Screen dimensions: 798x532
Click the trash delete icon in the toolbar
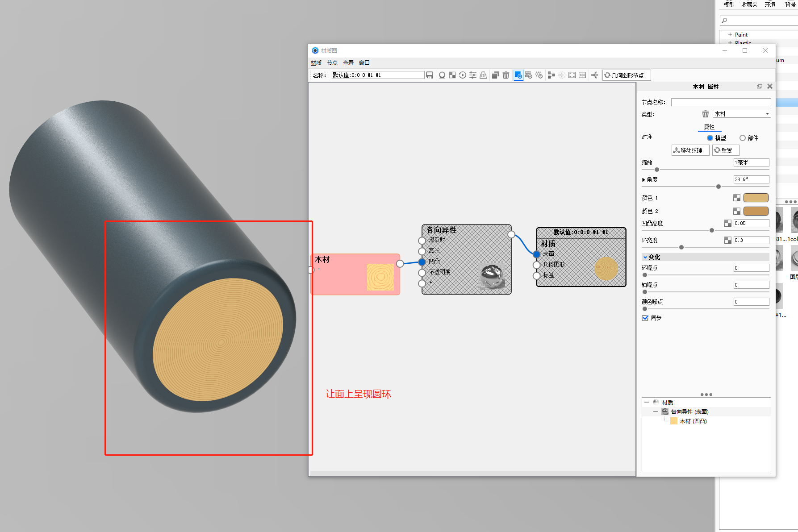coord(506,75)
